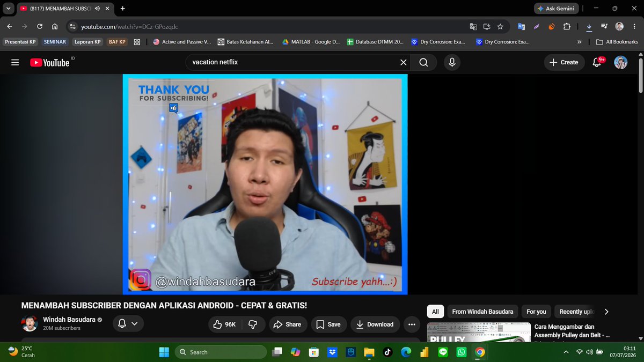Click the video player area
The height and width of the screenshot is (362, 644).
(x=265, y=184)
